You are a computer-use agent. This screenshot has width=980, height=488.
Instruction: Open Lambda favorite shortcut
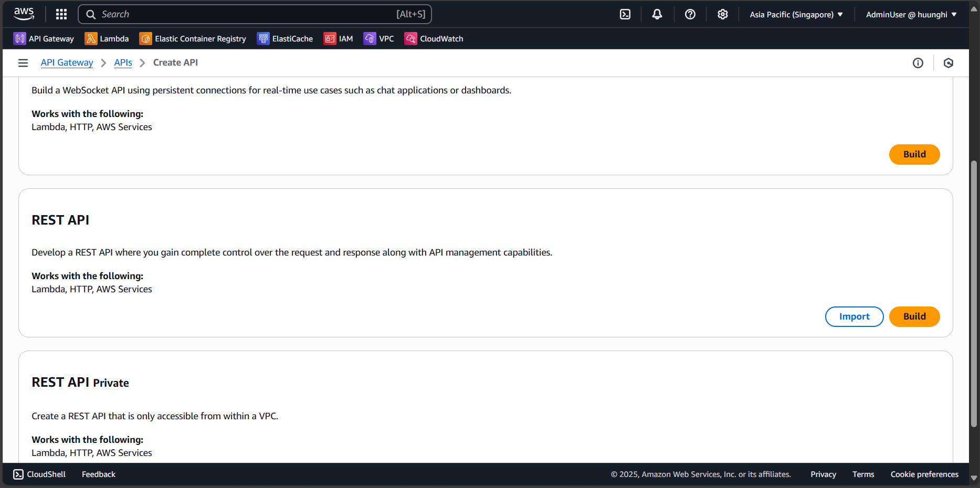pyautogui.click(x=107, y=39)
